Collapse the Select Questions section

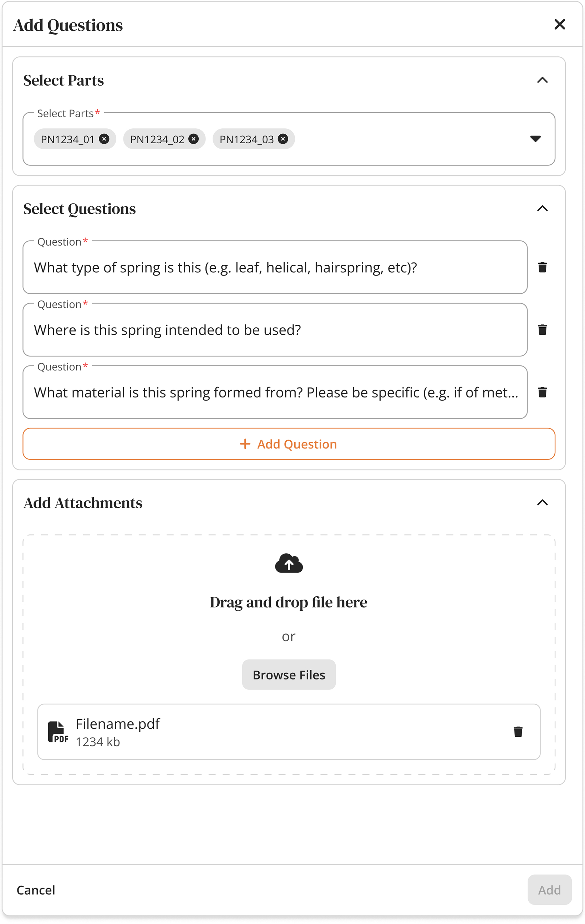[542, 208]
